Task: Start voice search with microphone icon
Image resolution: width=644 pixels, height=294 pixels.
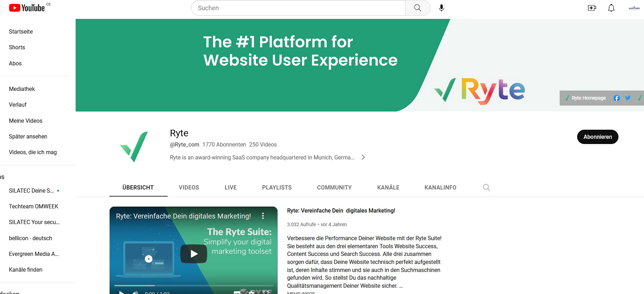Action: [442, 8]
